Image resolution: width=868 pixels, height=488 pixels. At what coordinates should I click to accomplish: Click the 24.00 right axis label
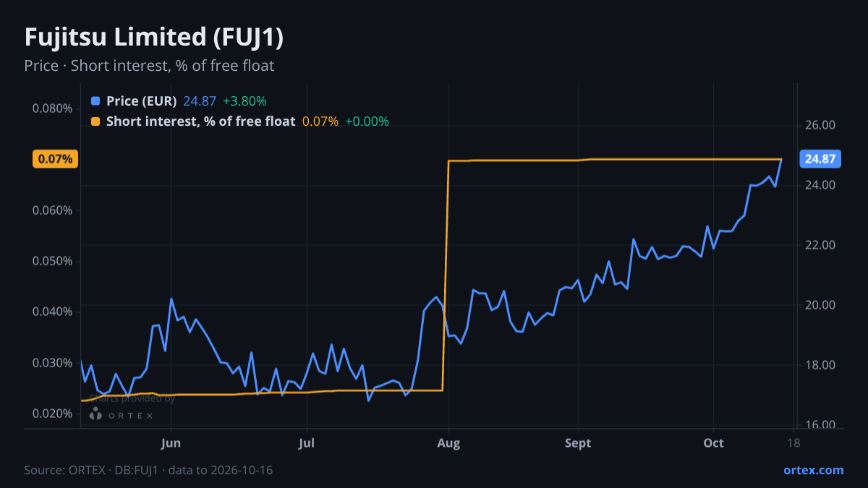820,185
